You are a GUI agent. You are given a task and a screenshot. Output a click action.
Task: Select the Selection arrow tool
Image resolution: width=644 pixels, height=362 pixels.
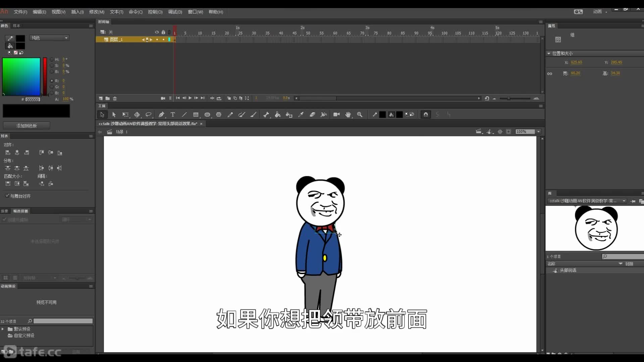coord(102,115)
